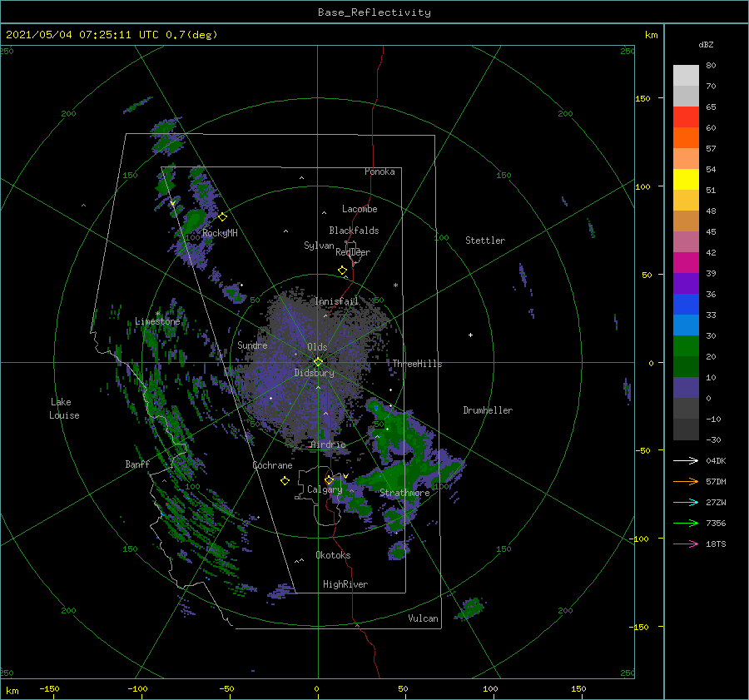Click the 0.7(deg) elevation angle text
The image size is (749, 700).
(191, 35)
